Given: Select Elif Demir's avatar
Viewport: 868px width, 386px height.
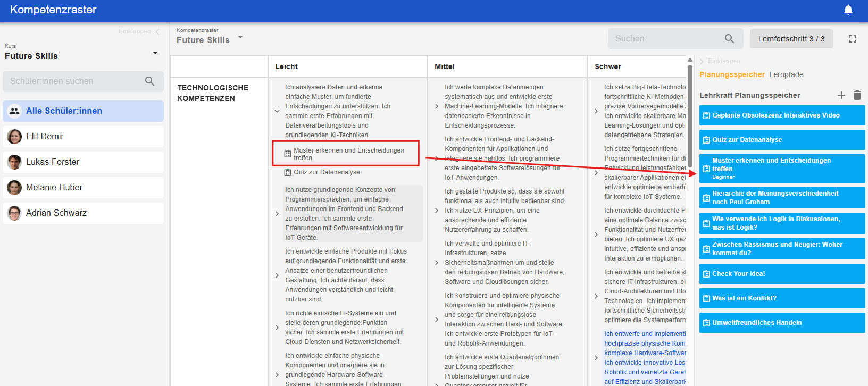Looking at the screenshot, I should pyautogui.click(x=14, y=137).
